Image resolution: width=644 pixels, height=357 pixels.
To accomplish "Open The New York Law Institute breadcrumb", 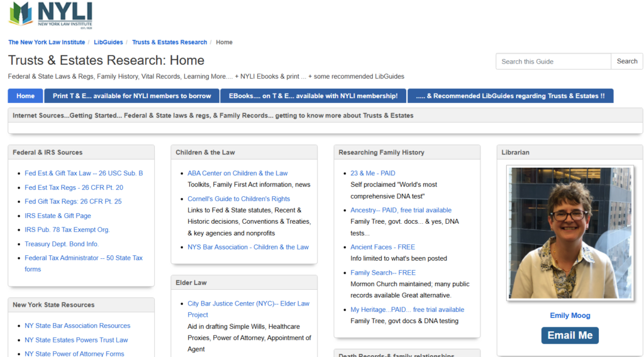I will [47, 42].
